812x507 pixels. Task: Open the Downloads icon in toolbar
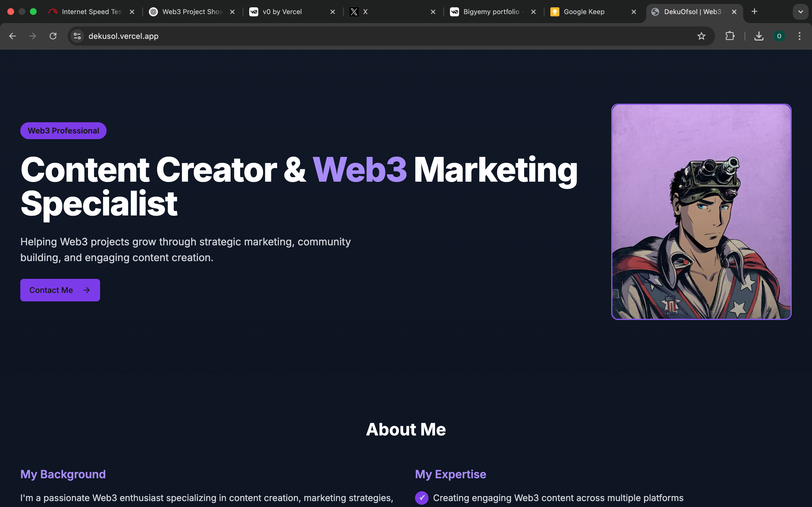(759, 36)
